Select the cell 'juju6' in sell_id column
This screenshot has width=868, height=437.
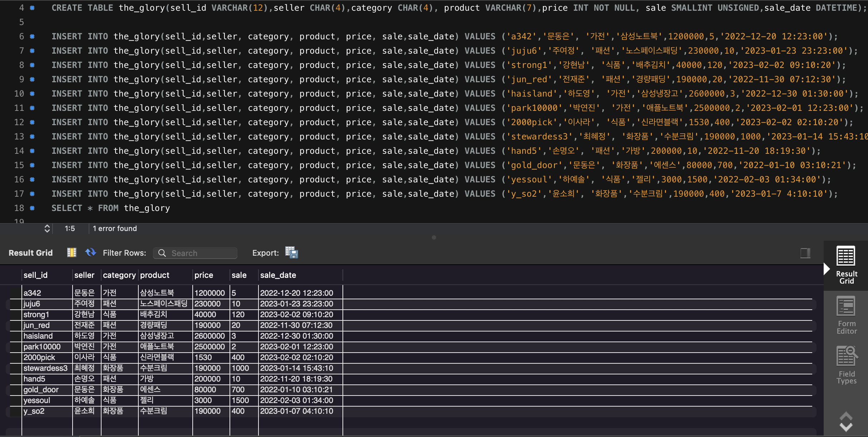(47, 304)
